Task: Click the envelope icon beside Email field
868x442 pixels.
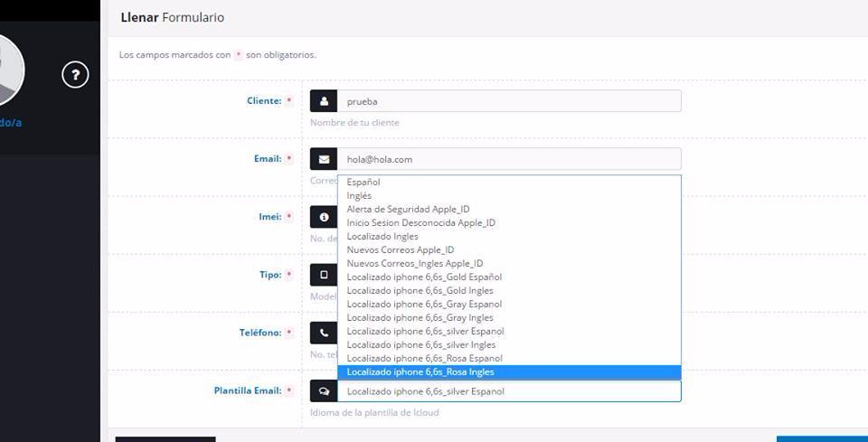Action: (324, 159)
